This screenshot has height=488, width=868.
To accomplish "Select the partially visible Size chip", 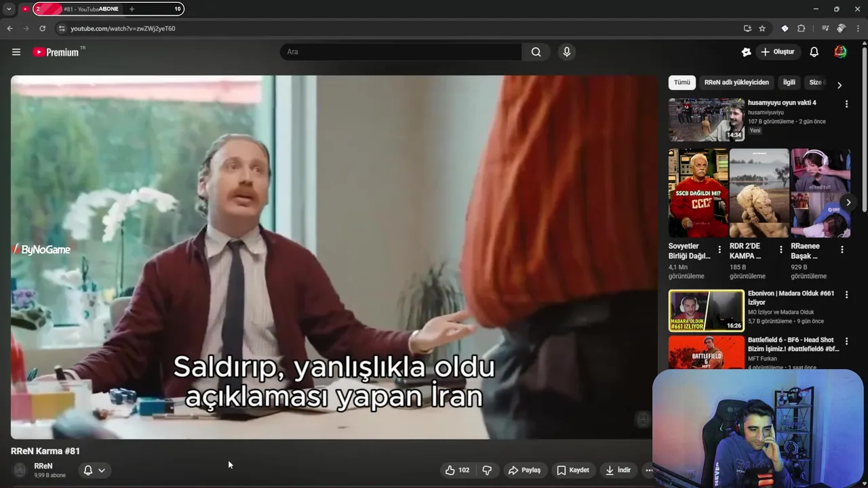I will tap(816, 83).
